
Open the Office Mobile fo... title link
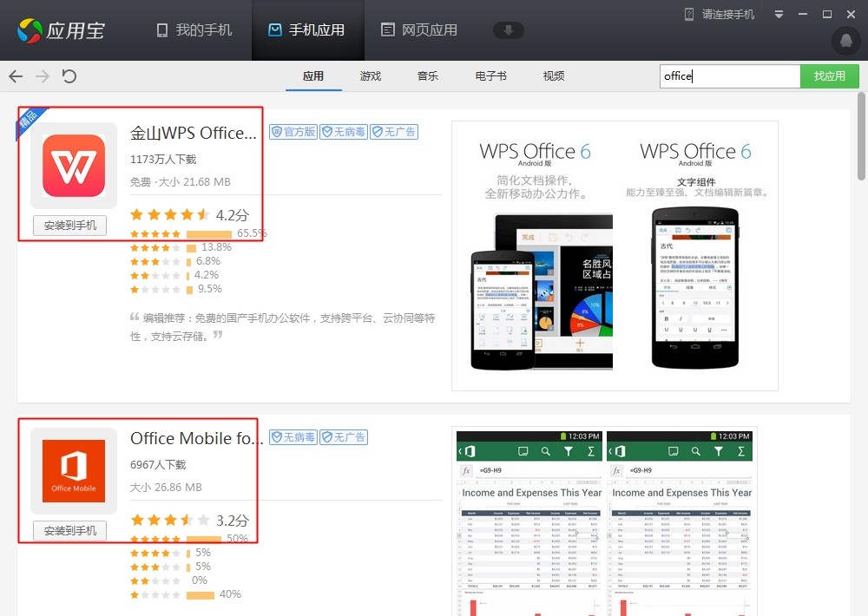pos(196,438)
